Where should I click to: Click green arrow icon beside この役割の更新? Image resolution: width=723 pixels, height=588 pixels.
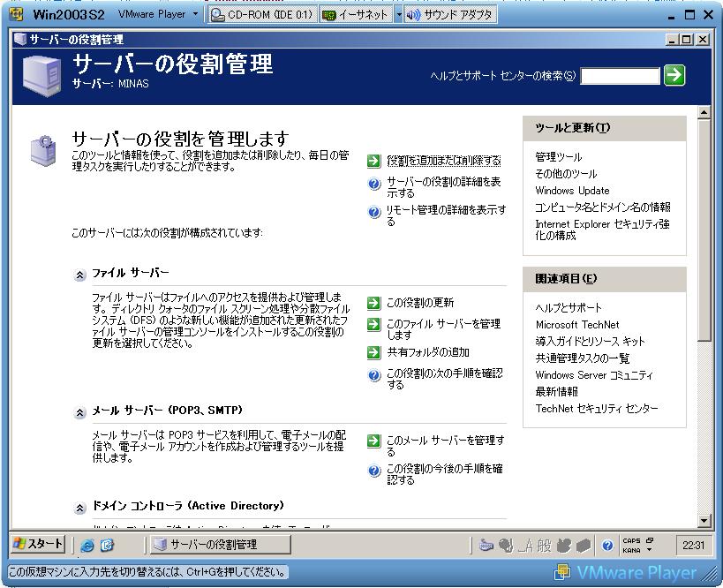(x=374, y=303)
